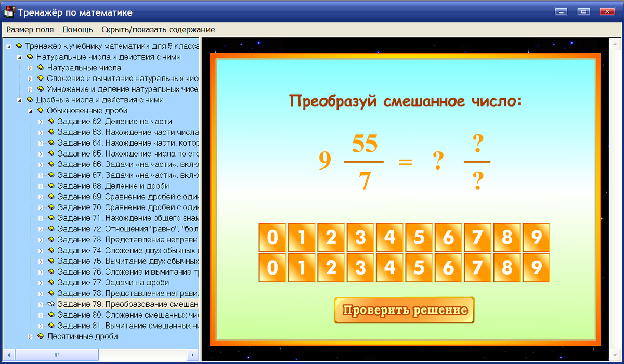Select digit 6 tile in the bottom row
624x364 pixels.
point(448,268)
